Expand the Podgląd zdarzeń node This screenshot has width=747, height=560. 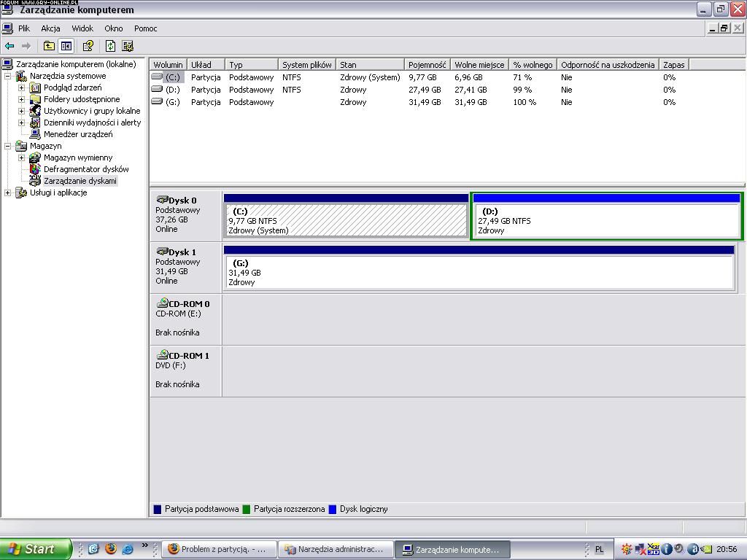pos(22,87)
